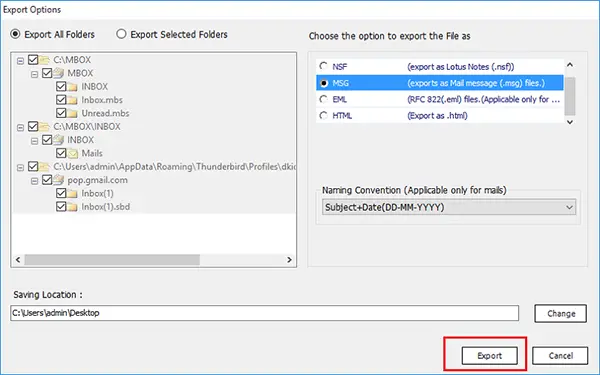This screenshot has height=375, width=600.
Task: Click the Export button
Action: tap(489, 355)
